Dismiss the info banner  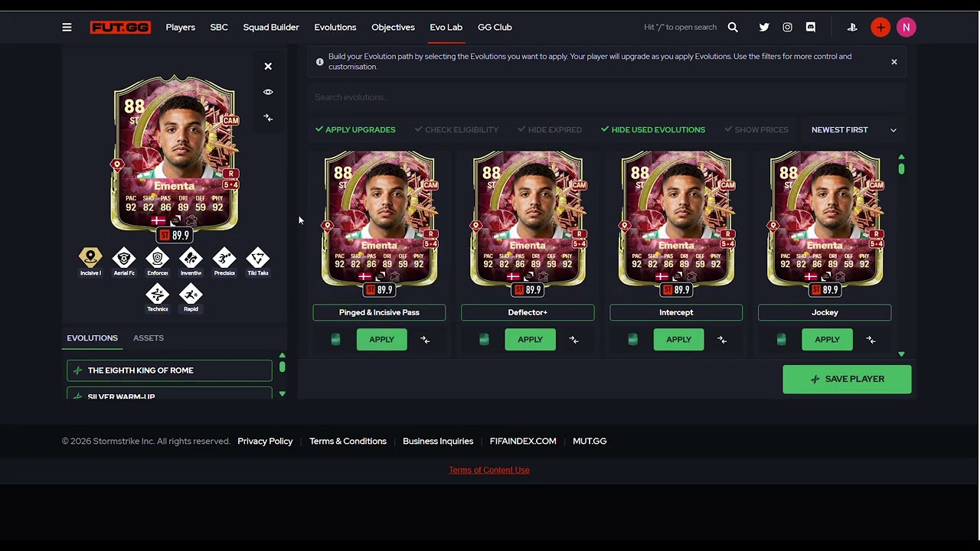[x=893, y=62]
